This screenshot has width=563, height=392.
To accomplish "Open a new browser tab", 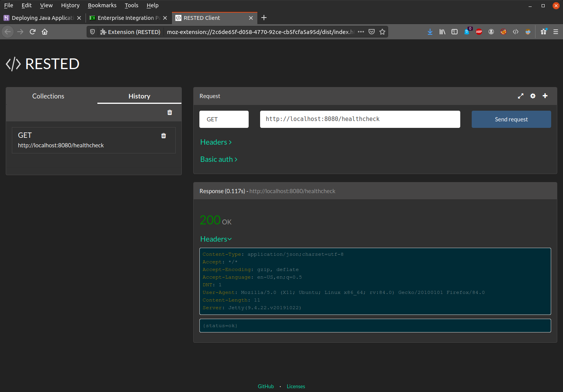I will [264, 18].
